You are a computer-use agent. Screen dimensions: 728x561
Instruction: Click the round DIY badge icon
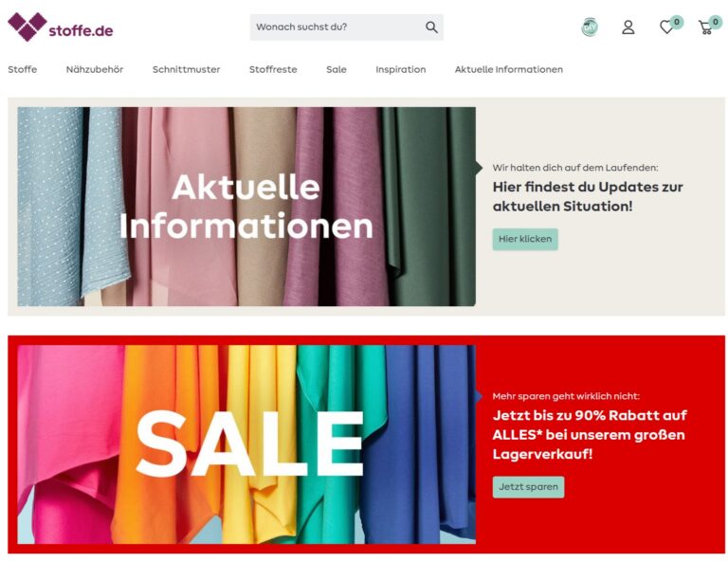coord(590,27)
